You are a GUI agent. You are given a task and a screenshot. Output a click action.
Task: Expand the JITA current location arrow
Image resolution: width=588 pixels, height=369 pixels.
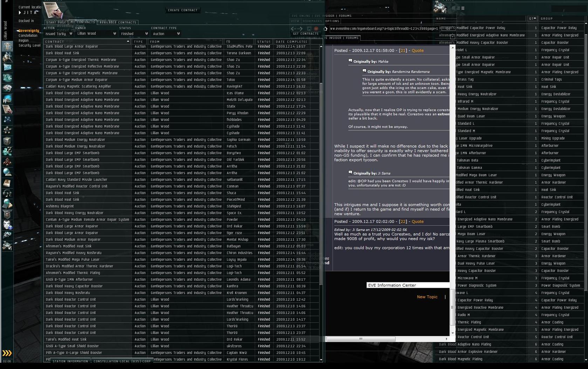click(20, 13)
